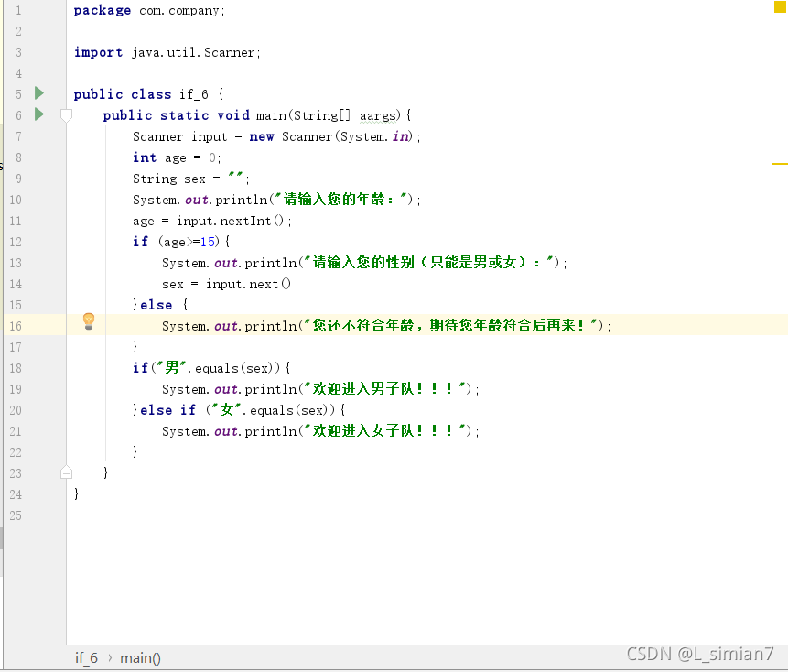The image size is (788, 672).
Task: Click 'int age = 0' declaration
Action: pos(176,157)
